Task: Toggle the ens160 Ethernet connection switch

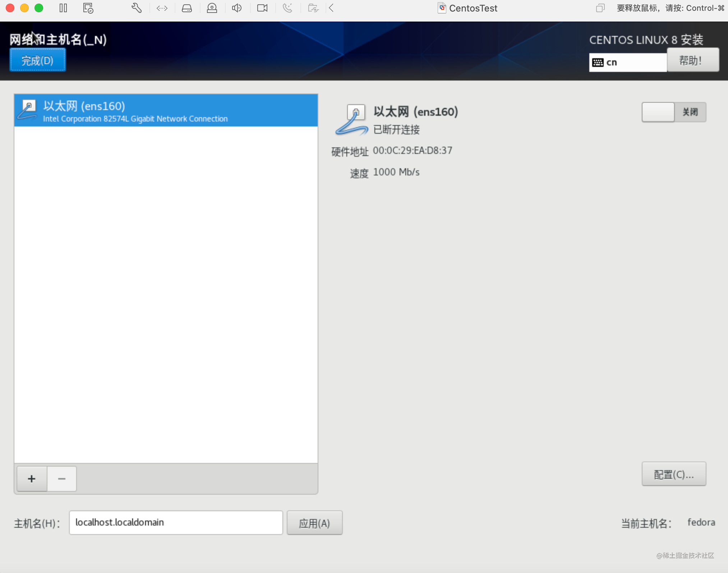Action: 674,112
